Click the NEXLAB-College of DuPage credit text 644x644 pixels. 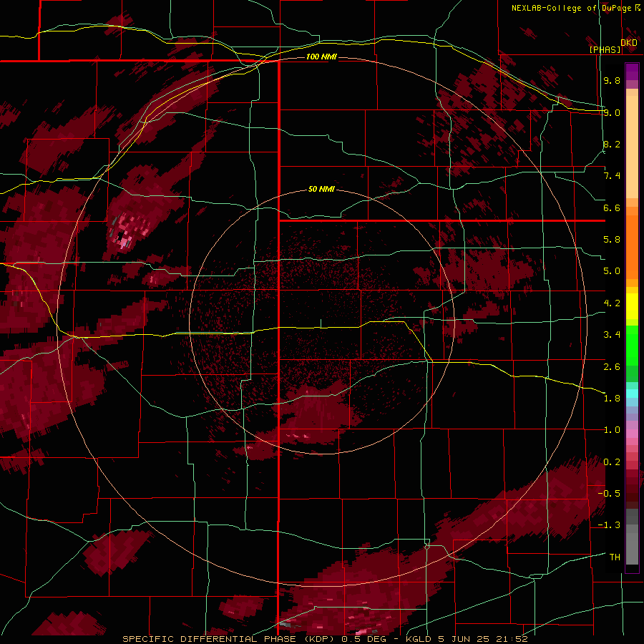pyautogui.click(x=571, y=8)
